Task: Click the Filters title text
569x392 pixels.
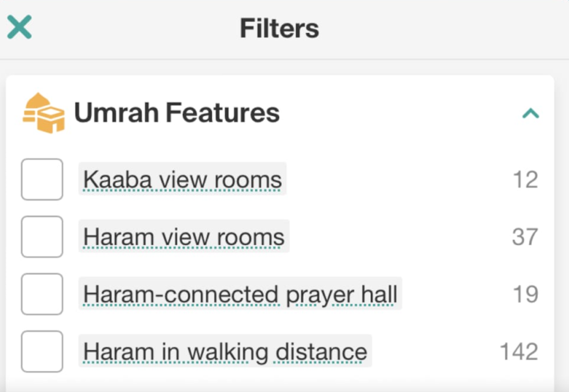Action: click(x=280, y=28)
